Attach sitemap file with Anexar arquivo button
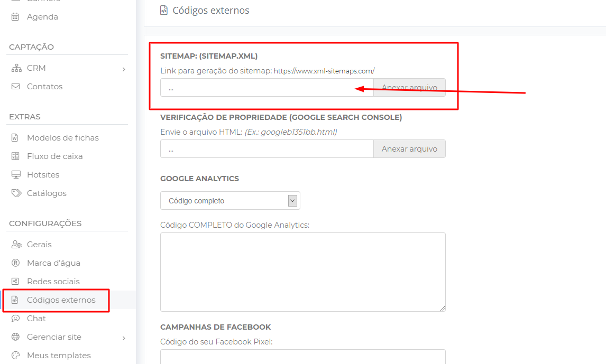Image resolution: width=606 pixels, height=364 pixels. [x=409, y=88]
